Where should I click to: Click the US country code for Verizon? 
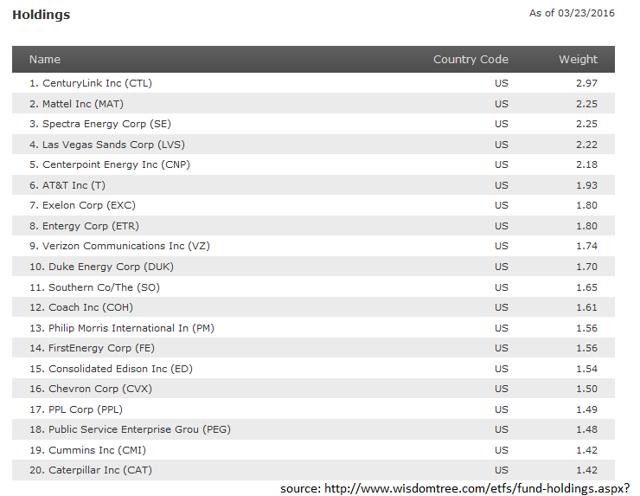tap(502, 246)
